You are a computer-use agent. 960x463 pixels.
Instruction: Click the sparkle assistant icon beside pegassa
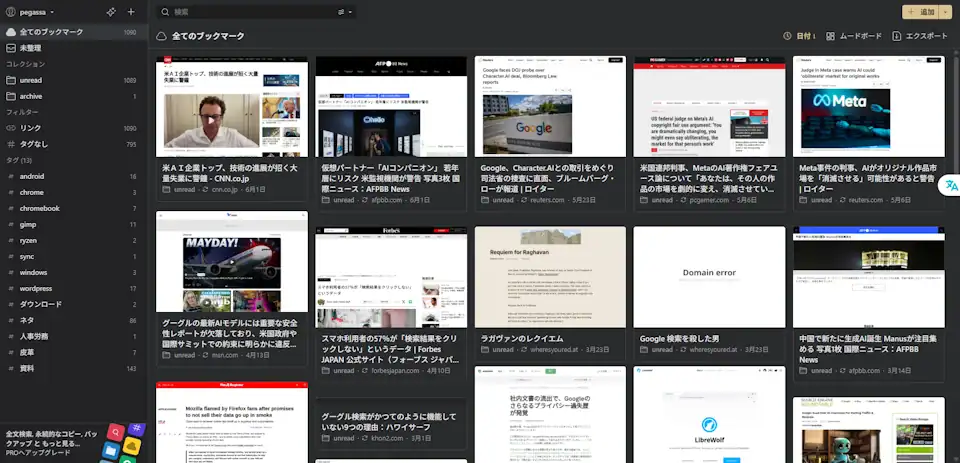coord(111,12)
